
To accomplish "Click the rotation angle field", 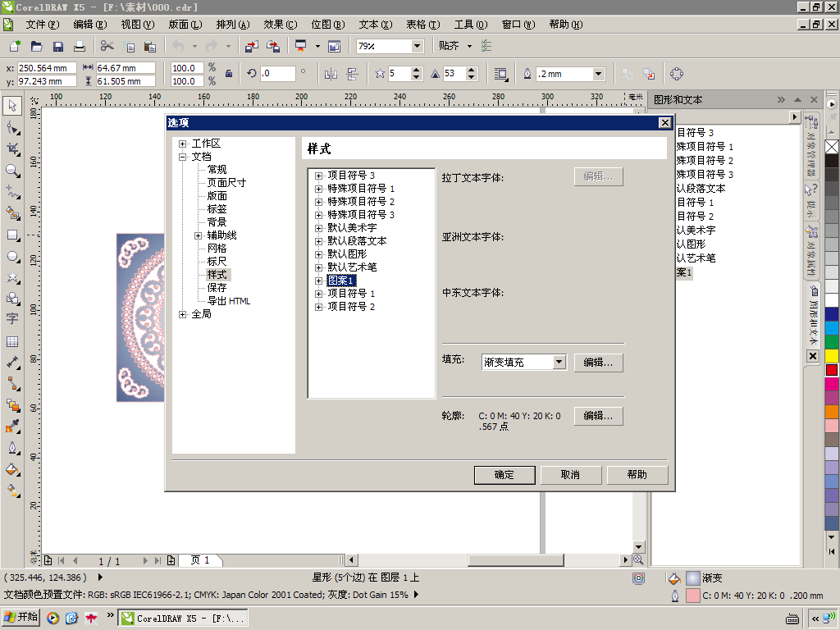I will pos(277,74).
